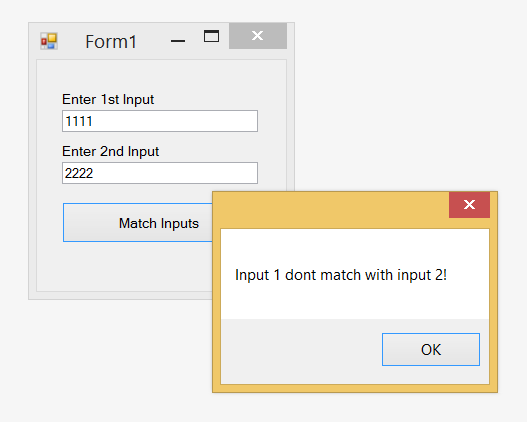
Task: Place cursor on the 1111 value
Action: [x=79, y=121]
